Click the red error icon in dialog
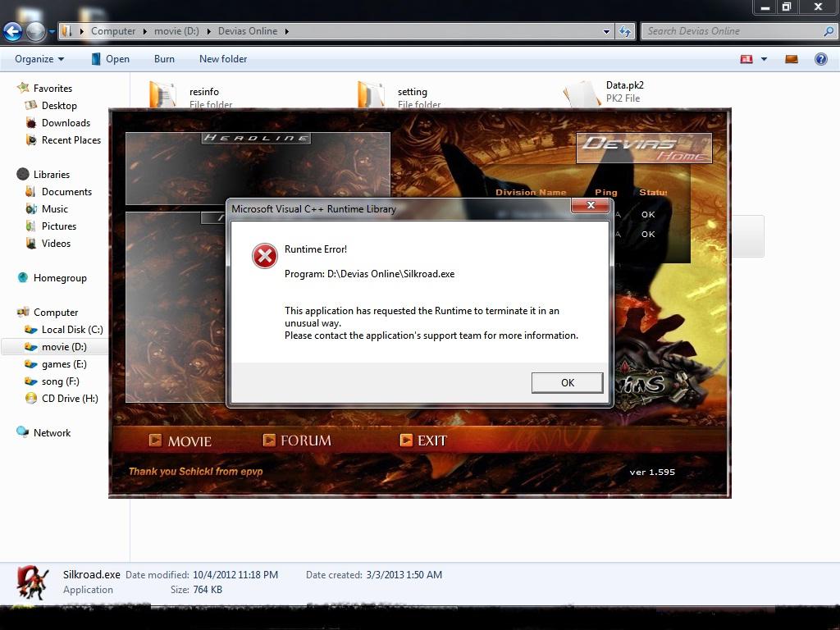Image resolution: width=840 pixels, height=630 pixels. 265,256
